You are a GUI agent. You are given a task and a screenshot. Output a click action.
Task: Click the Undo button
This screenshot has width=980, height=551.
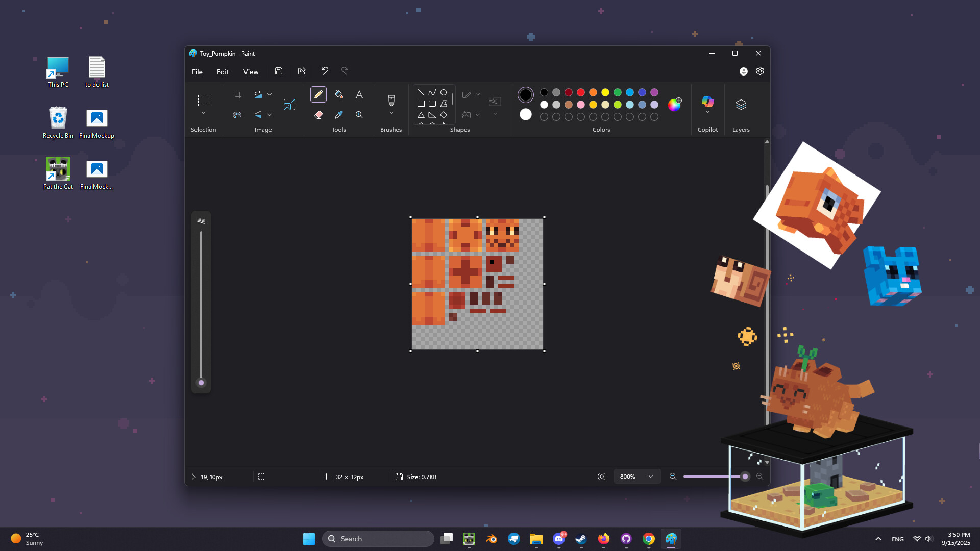pyautogui.click(x=325, y=71)
